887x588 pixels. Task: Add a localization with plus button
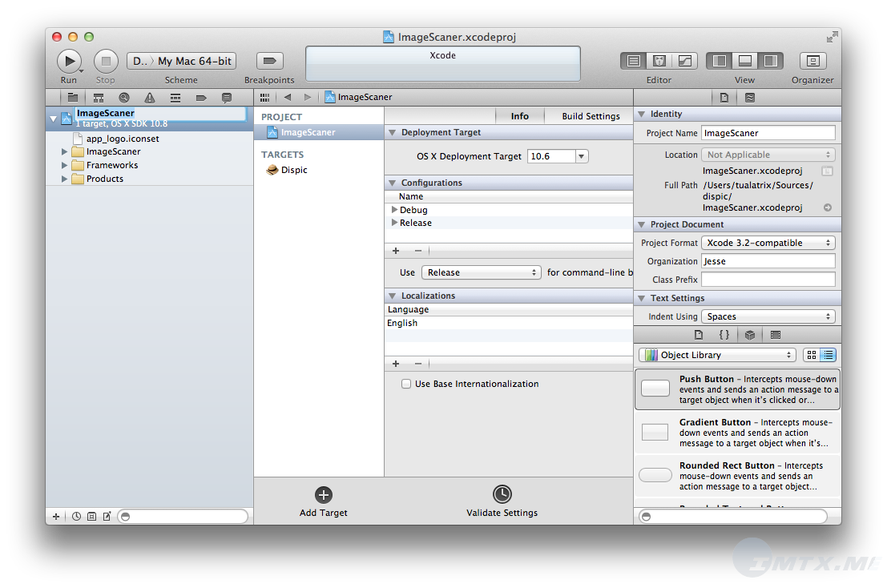click(x=396, y=364)
